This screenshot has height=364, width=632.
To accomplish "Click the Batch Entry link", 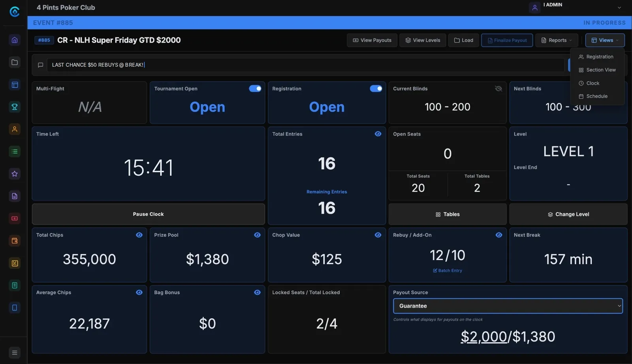I will [448, 270].
